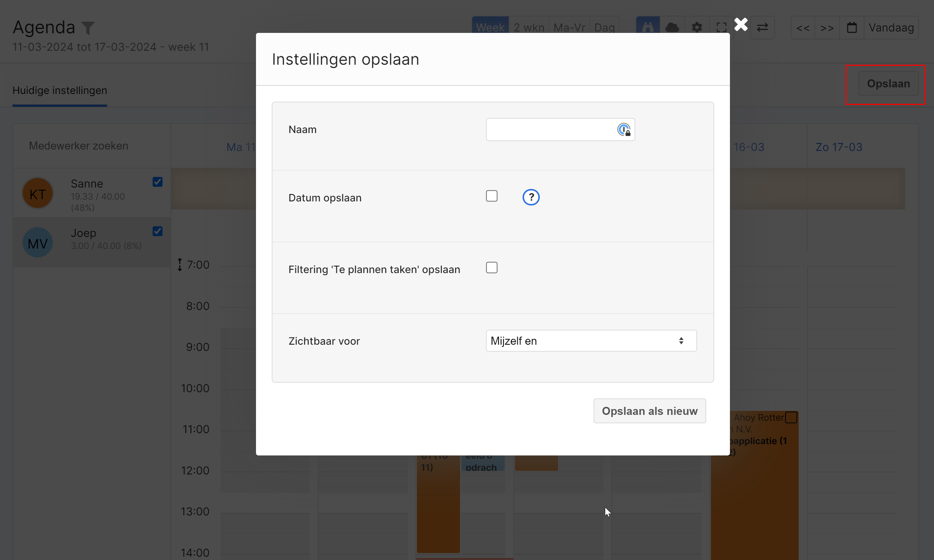Image resolution: width=934 pixels, height=560 pixels.
Task: Close the Instellingen opslaan dialog
Action: (741, 24)
